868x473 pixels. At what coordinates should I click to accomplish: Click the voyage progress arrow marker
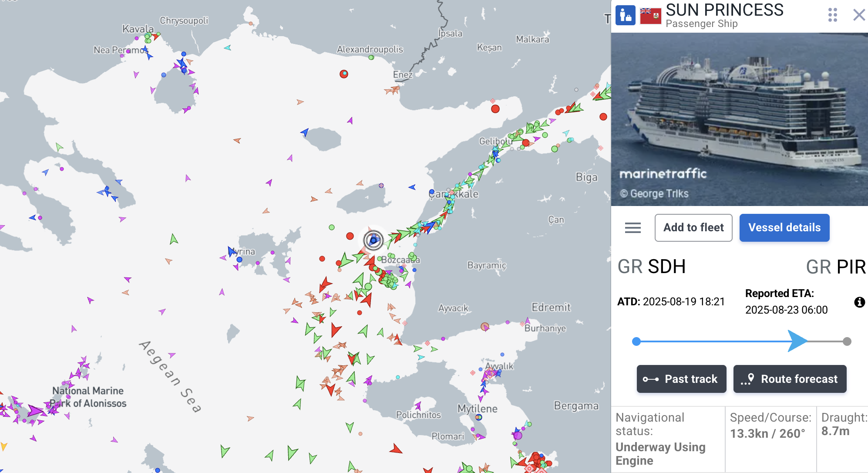point(797,341)
